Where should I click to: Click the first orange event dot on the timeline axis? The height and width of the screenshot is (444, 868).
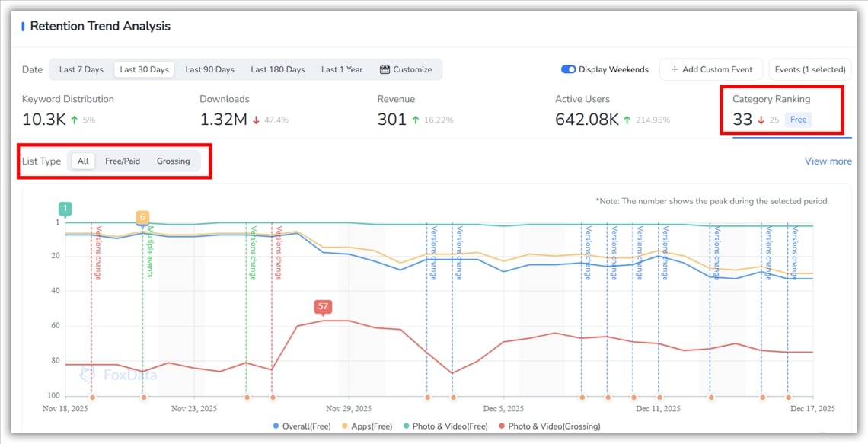click(x=92, y=397)
